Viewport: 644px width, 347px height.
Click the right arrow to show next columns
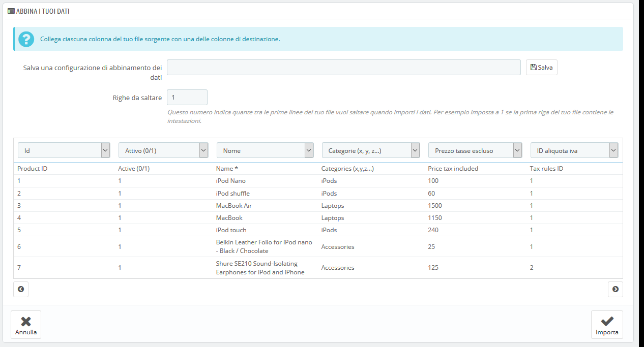pos(615,289)
